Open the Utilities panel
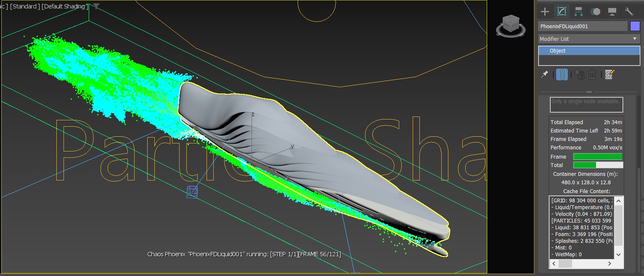 tap(629, 11)
